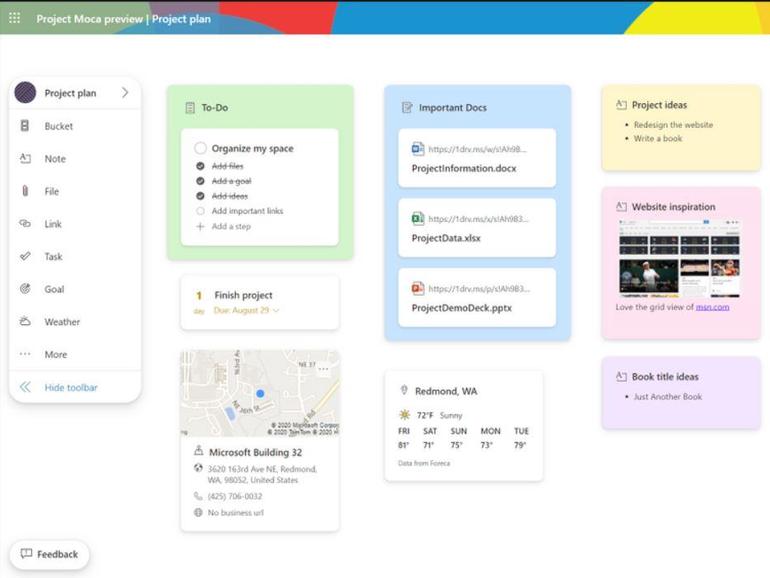Select the Note icon in toolbar
The height and width of the screenshot is (578, 770).
(x=25, y=158)
